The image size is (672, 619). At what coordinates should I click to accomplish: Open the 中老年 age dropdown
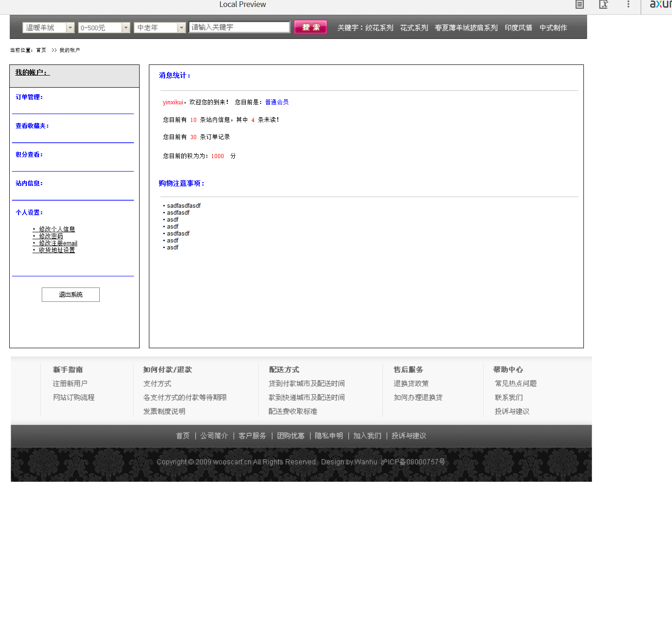click(x=160, y=28)
